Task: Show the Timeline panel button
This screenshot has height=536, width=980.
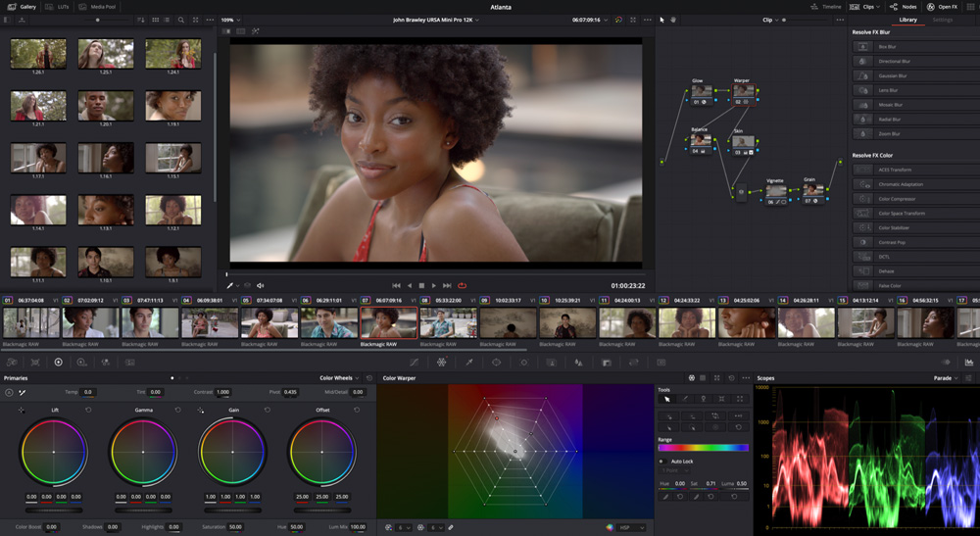Action: point(825,6)
